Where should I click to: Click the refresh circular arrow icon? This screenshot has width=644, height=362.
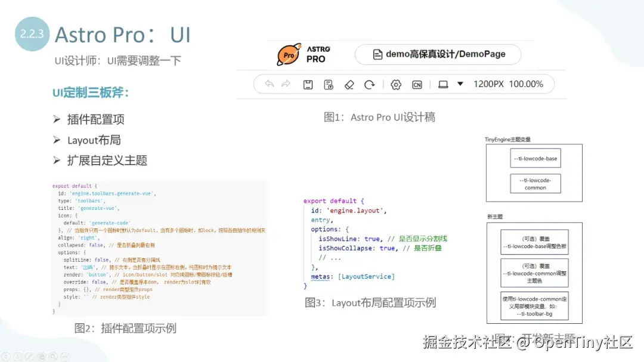point(370,85)
